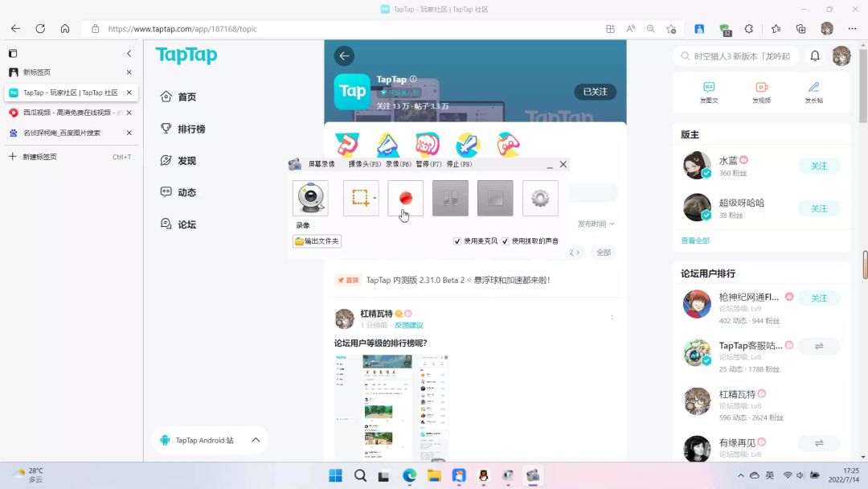The width and height of the screenshot is (868, 489).
Task: Click mutual follow button for TapTap客服咕...
Action: tap(819, 347)
